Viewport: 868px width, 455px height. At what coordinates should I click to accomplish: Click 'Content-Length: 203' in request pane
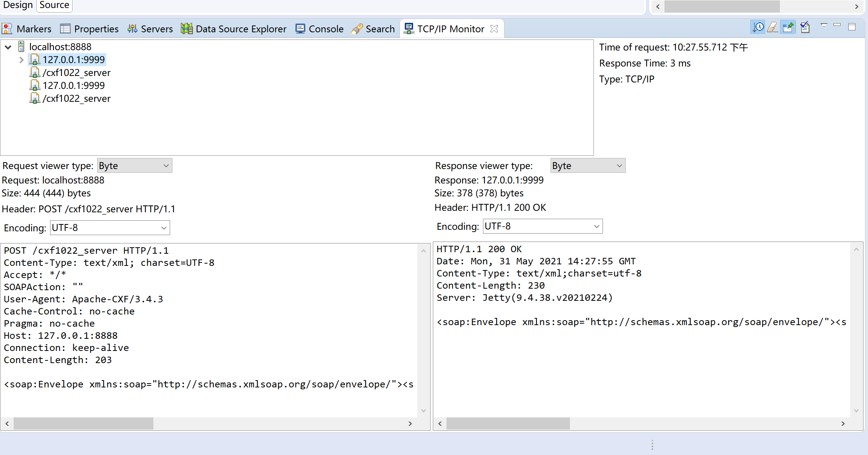(58, 360)
